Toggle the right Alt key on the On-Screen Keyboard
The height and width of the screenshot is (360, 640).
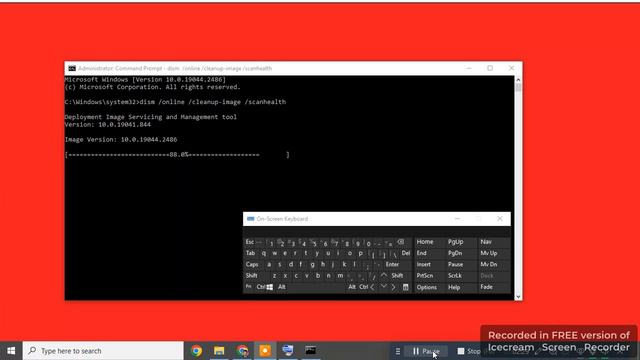(352, 287)
